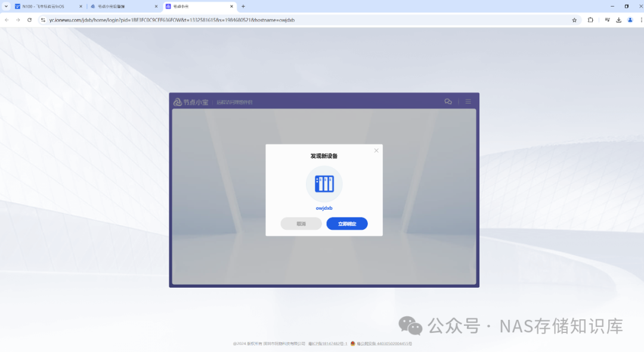Image resolution: width=644 pixels, height=352 pixels.
Task: Open the media control icon in toolbar
Action: pyautogui.click(x=608, y=20)
